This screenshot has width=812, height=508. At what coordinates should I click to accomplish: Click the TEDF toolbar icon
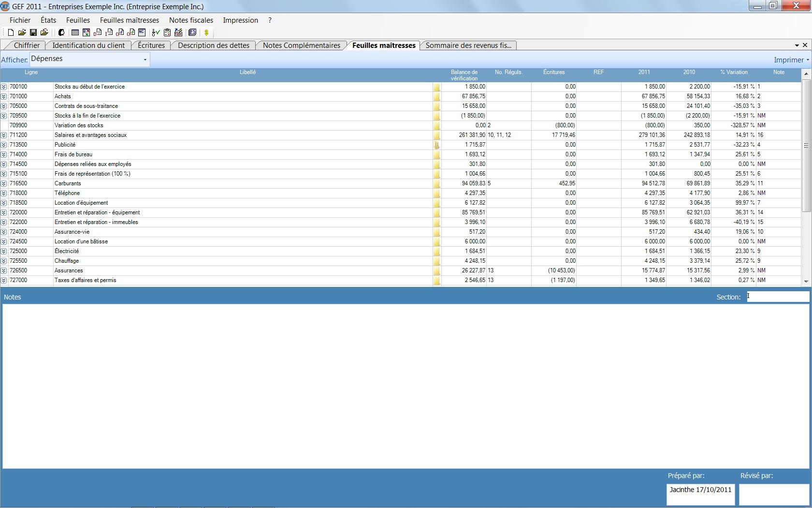click(x=178, y=33)
